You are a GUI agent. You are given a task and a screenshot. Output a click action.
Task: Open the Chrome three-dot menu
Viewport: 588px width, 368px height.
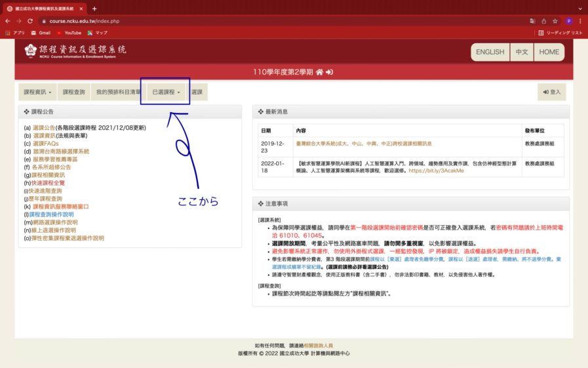[579, 21]
